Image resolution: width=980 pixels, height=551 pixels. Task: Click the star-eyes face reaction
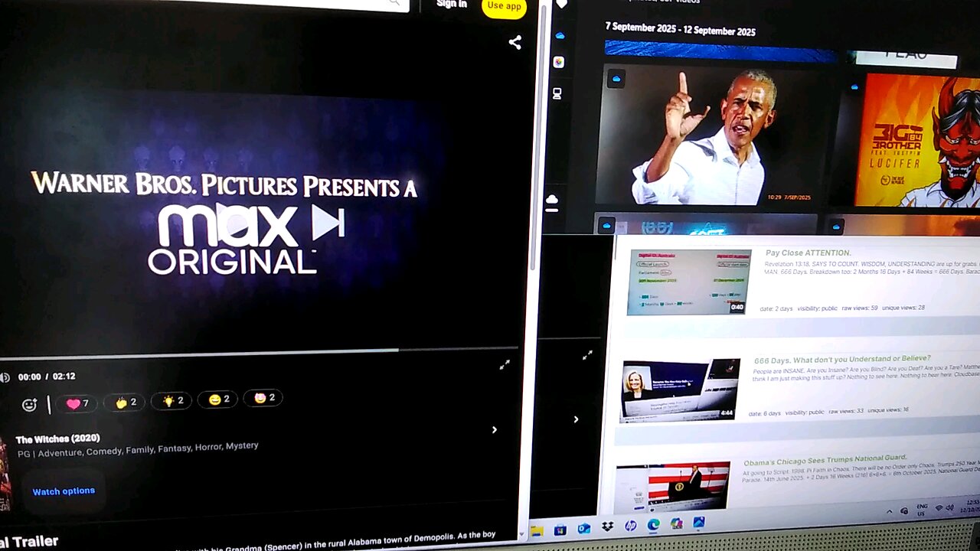263,398
